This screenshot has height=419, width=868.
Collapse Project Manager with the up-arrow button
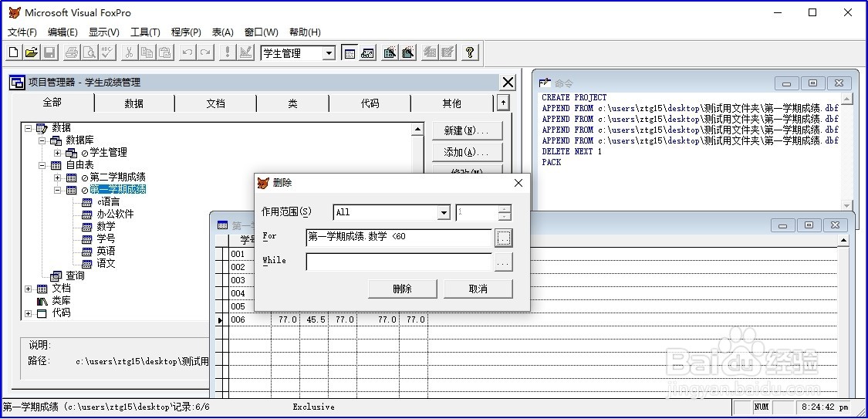click(502, 103)
